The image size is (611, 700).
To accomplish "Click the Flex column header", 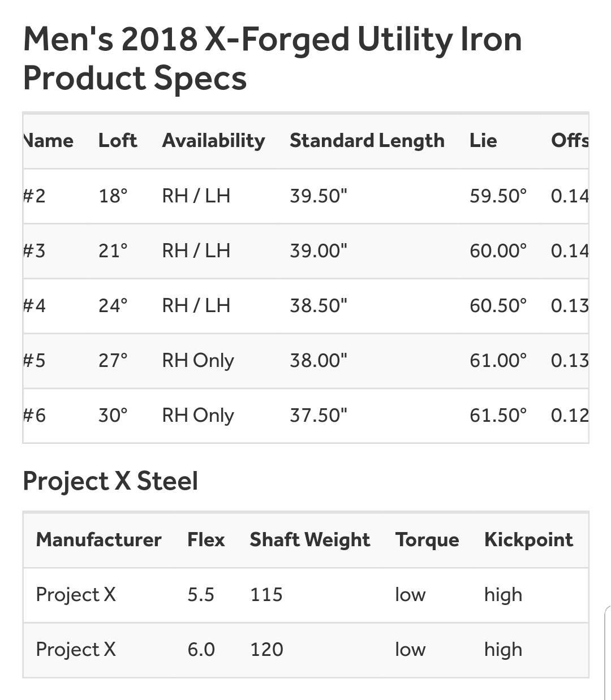I will click(x=206, y=539).
